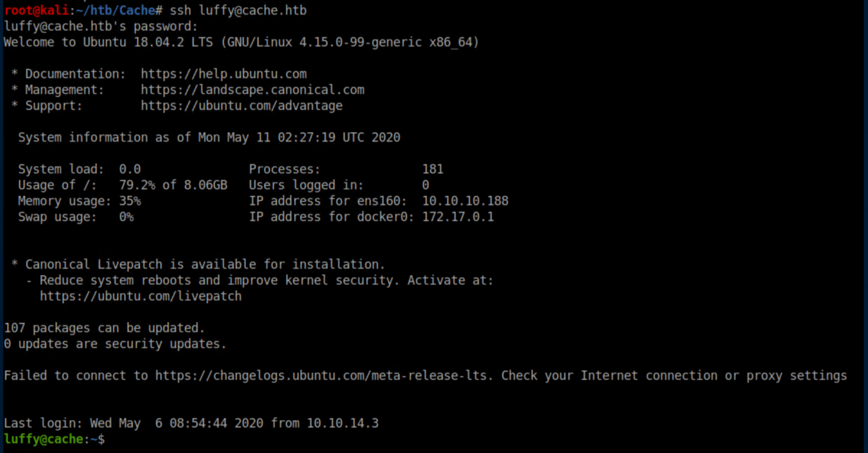
Task: Click the ens160 IP address 10.10.10.188
Action: (x=465, y=201)
